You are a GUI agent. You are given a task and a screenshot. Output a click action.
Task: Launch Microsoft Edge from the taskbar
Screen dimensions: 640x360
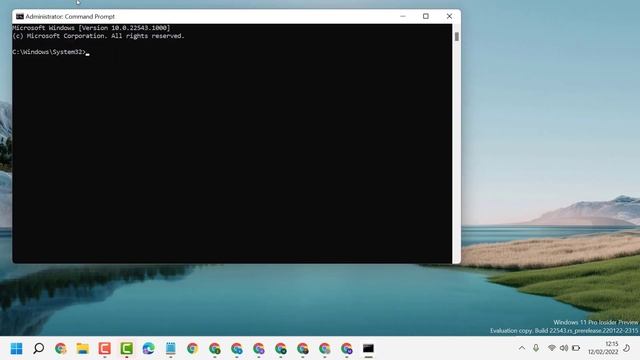click(149, 349)
